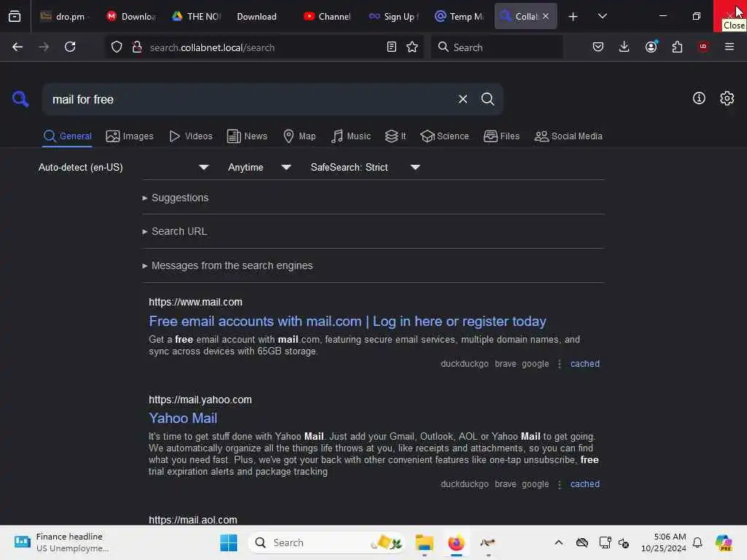
Task: Open cached version of Yahoo Mail result
Action: 585,484
